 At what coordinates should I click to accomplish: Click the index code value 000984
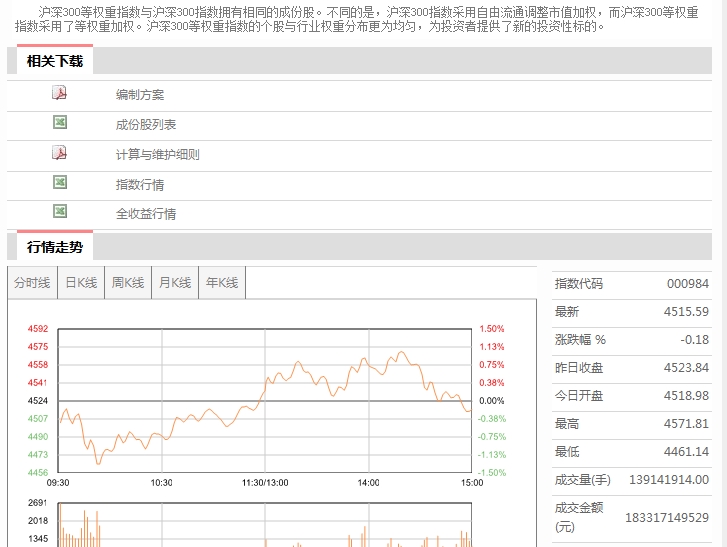pyautogui.click(x=688, y=284)
